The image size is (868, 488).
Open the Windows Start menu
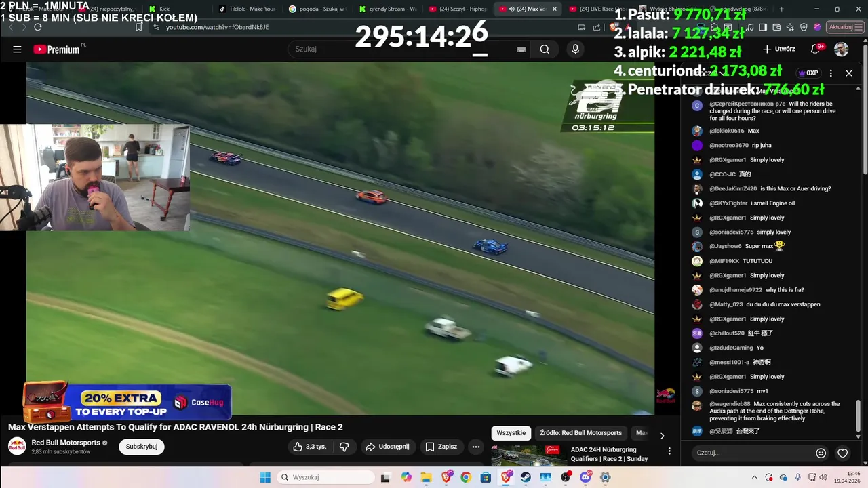265,477
